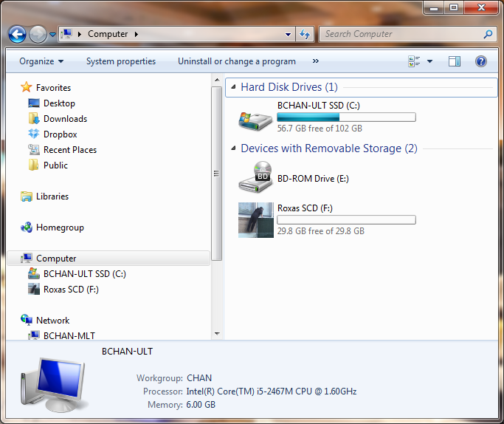Click the Desktop icon in Favorites
This screenshot has width=504, height=424.
coord(34,103)
